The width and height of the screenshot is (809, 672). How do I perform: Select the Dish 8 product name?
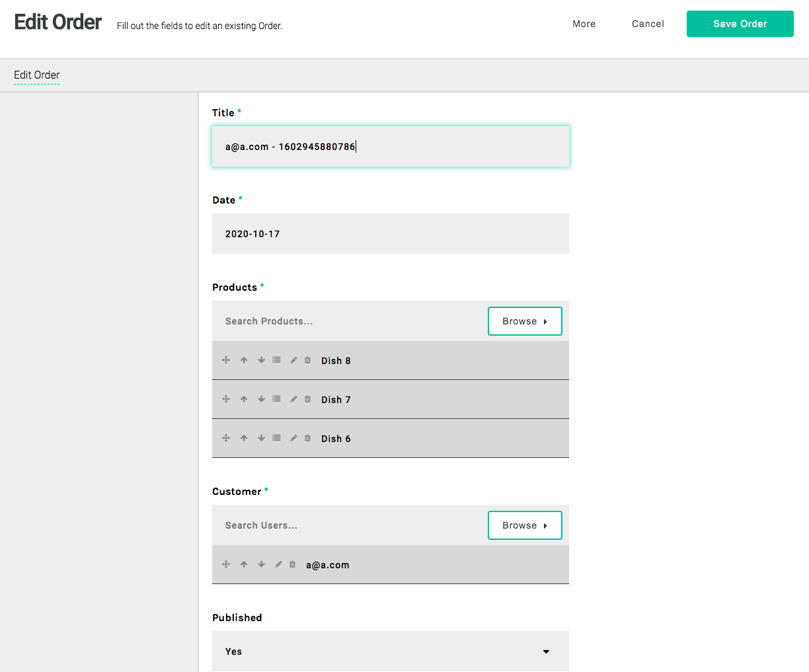tap(336, 361)
